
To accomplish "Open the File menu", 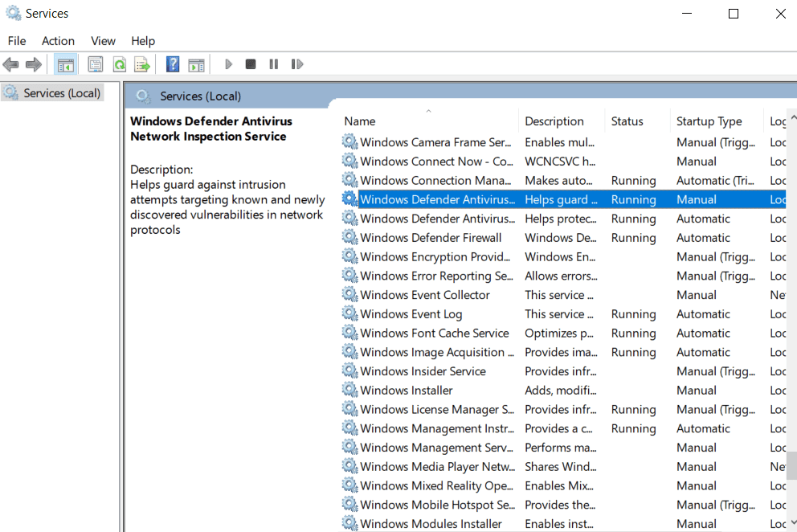I will coord(17,41).
